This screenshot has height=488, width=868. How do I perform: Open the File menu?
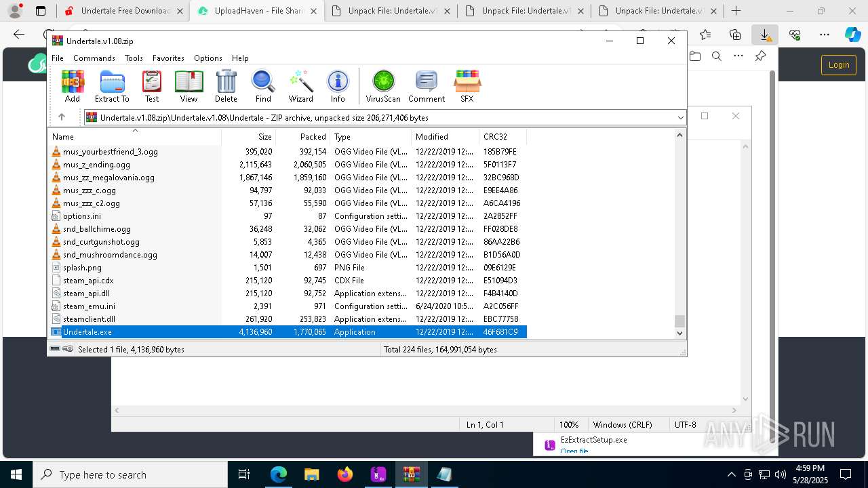[x=58, y=58]
